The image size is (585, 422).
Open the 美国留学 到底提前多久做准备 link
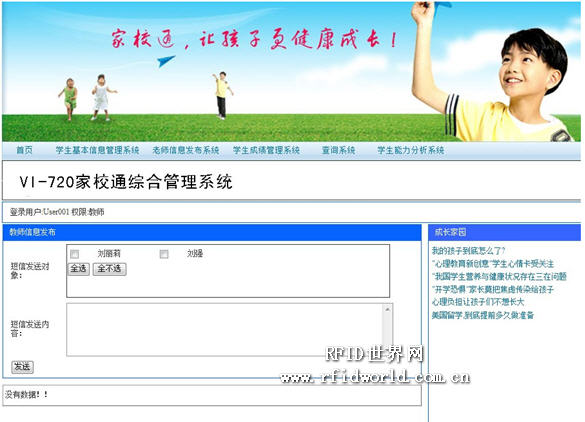483,315
